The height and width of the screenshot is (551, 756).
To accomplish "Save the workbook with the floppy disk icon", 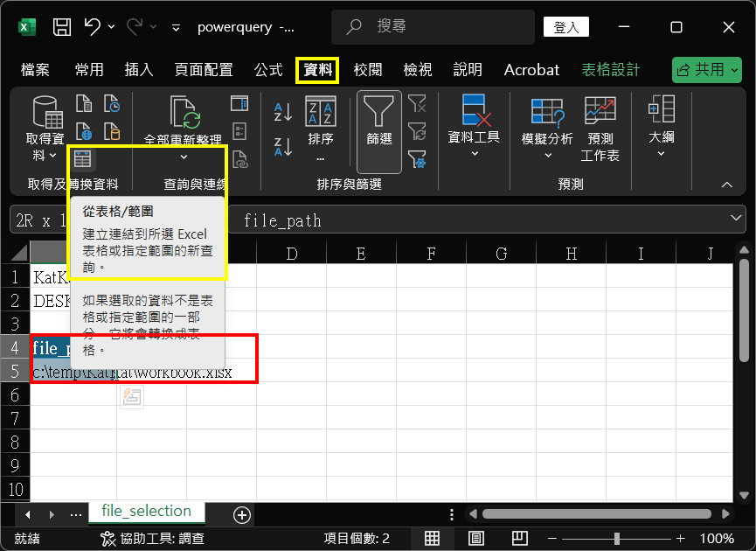I will tap(62, 27).
